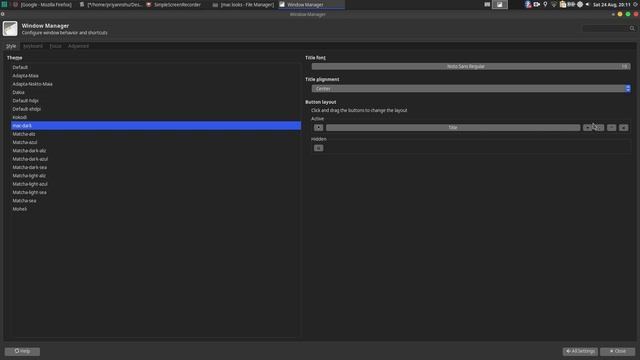The image size is (640, 360).
Task: Switch to the Keyboard tab
Action: coord(33,46)
